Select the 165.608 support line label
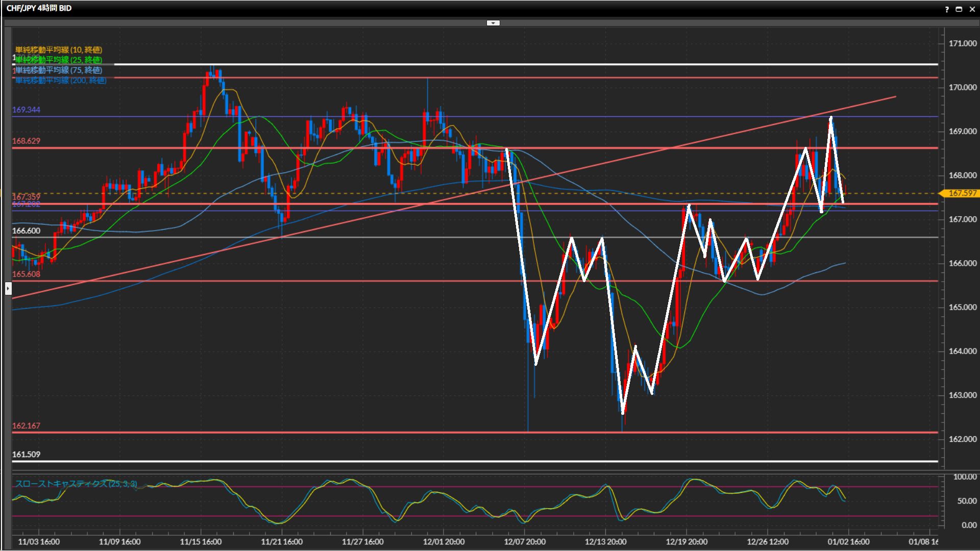Screen dimensions: 980x551 [x=26, y=274]
